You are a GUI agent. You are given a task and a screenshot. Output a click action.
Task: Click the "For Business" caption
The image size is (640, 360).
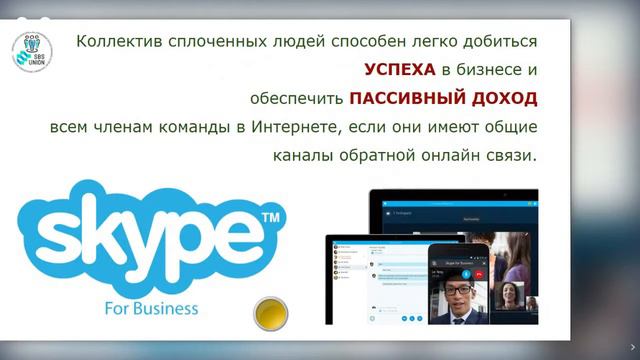click(x=151, y=308)
